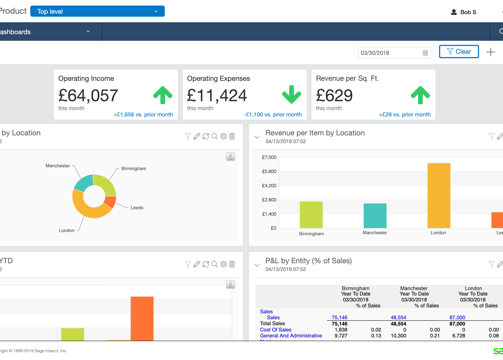The image size is (503, 360).
Task: Open the 75,146 Birmingham sales figure link
Action: coord(340,317)
